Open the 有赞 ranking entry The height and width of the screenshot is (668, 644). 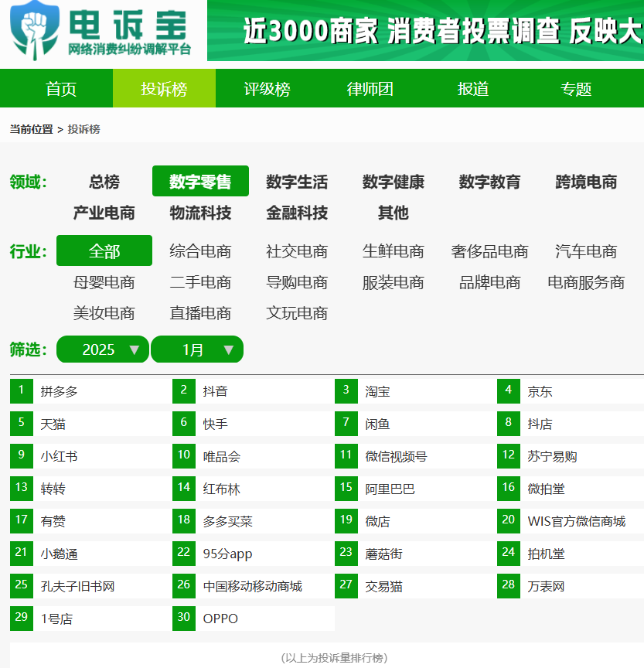pyautogui.click(x=91, y=521)
